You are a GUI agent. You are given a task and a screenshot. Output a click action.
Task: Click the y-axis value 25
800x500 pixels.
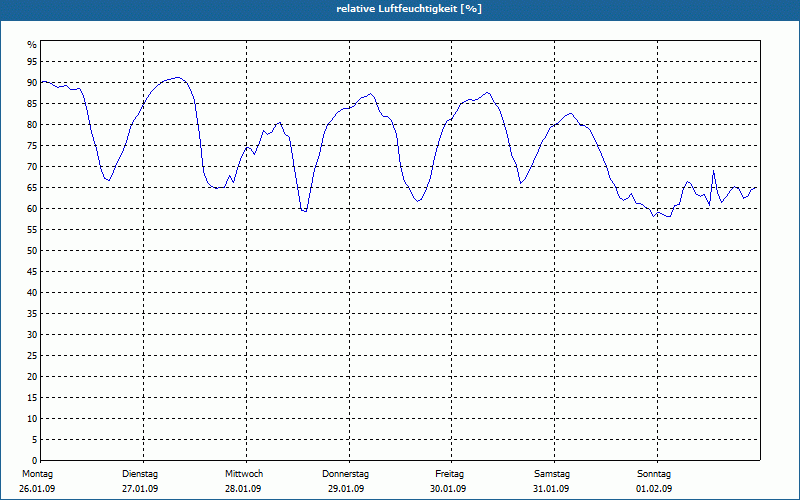coord(32,356)
